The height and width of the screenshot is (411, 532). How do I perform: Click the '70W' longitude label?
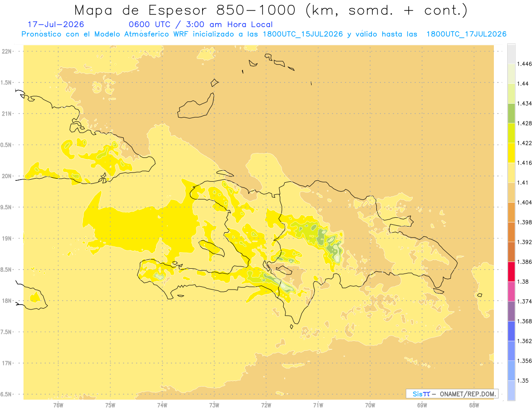(370, 405)
